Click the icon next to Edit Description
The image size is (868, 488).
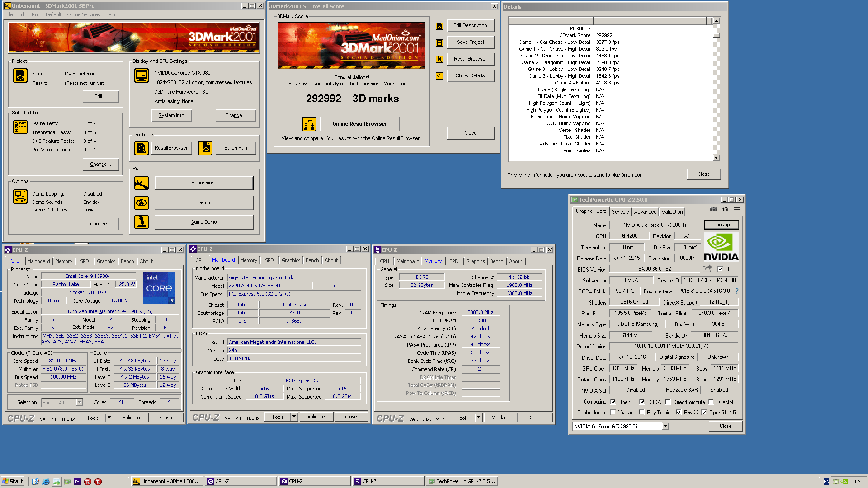tap(439, 26)
